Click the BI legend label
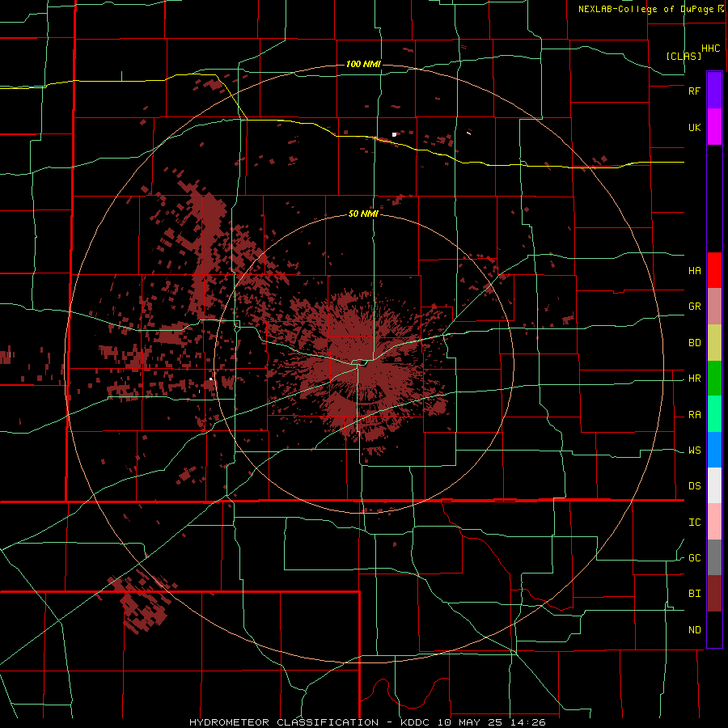The height and width of the screenshot is (728, 728). [x=694, y=594]
